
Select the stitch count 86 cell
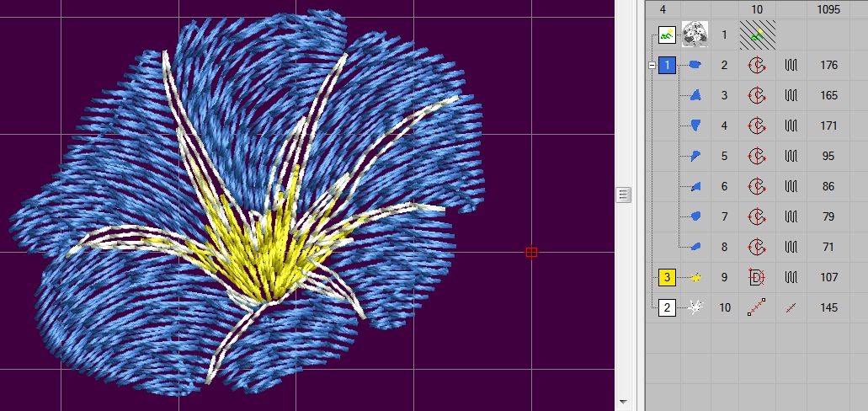coord(828,187)
